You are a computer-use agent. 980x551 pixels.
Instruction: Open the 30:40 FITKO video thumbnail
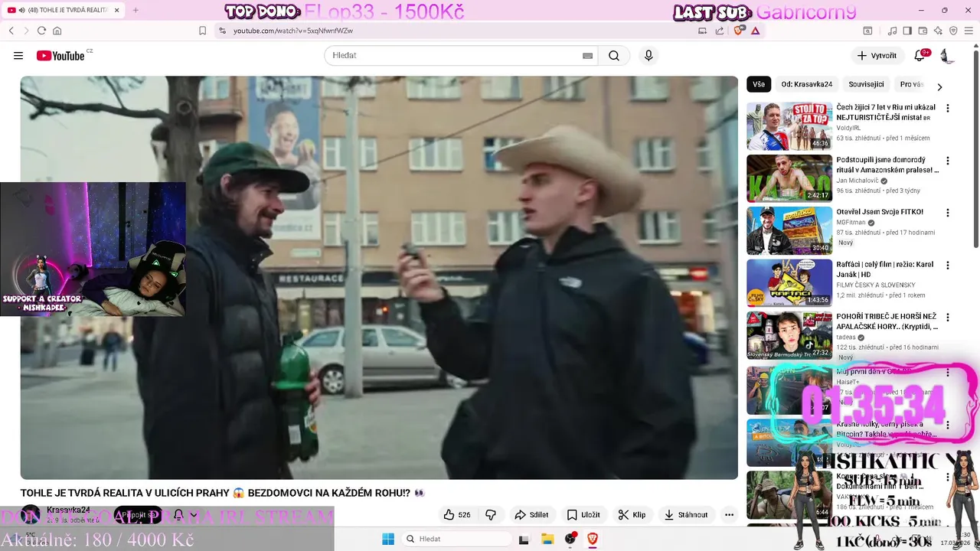click(x=789, y=230)
